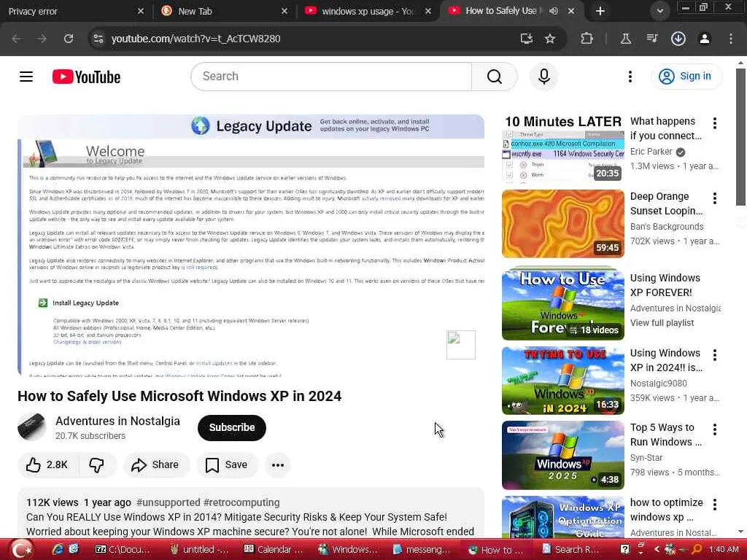
Task: Open the Chrome Labs flask icon
Action: (626, 39)
